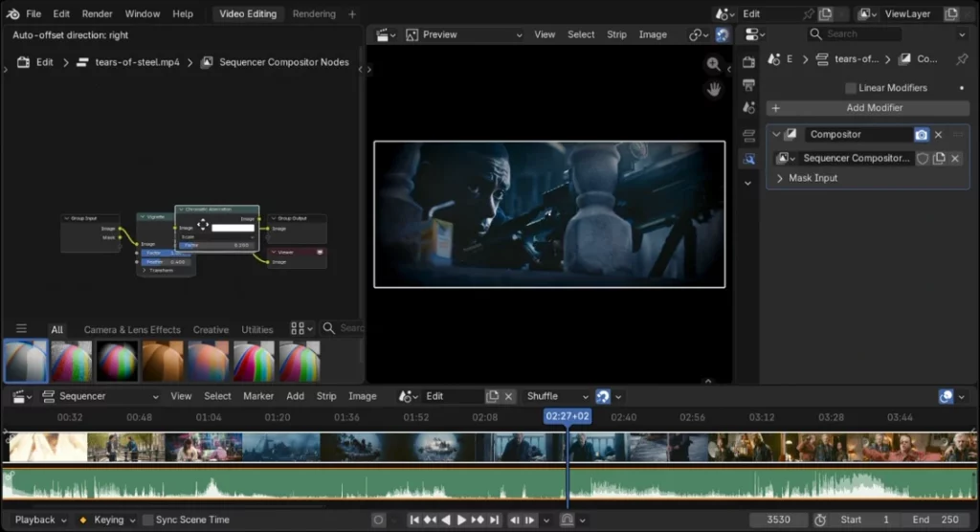Click the Feather 0.400 slider on Vignette node
The width and height of the screenshot is (980, 532).
click(167, 261)
